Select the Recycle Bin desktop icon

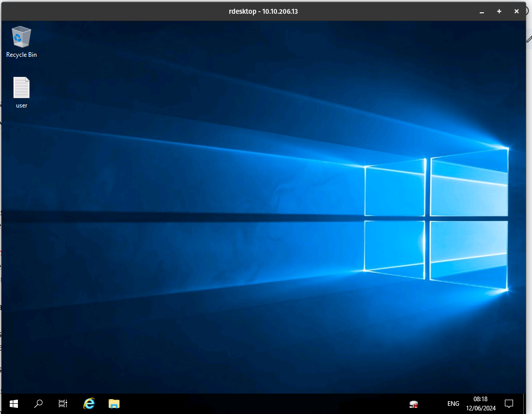(21, 36)
